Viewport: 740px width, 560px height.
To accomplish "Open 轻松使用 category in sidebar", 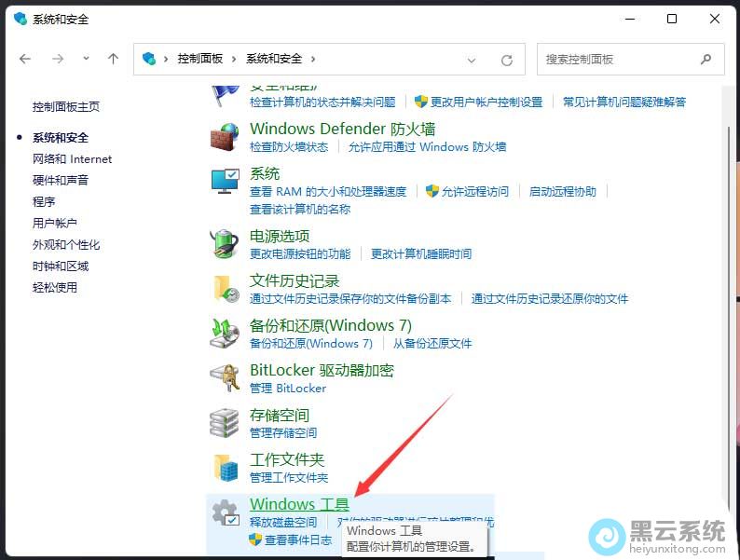I will coord(55,287).
